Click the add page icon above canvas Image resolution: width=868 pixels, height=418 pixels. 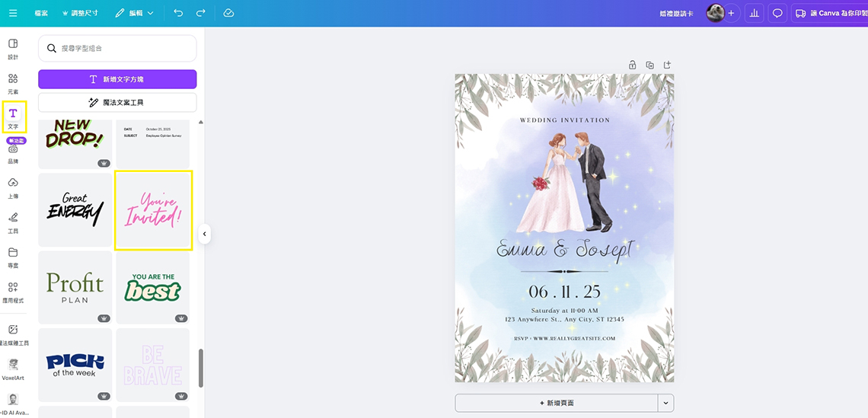668,65
